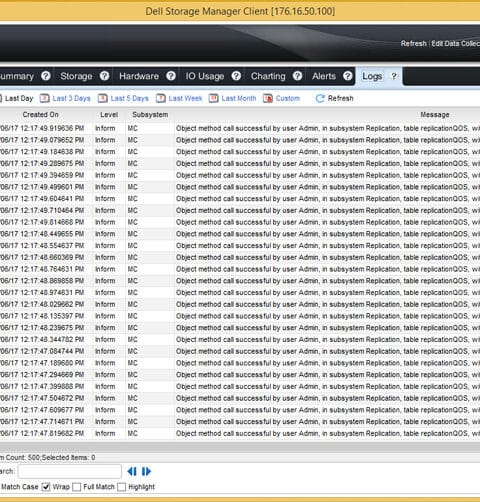The image size is (480, 502).
Task: Sort by the Level column header
Action: coord(109,115)
